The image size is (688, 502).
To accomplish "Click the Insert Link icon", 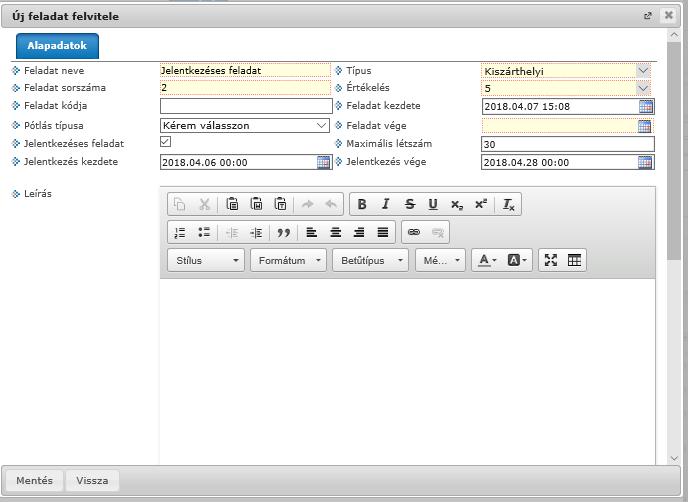I will point(414,233).
